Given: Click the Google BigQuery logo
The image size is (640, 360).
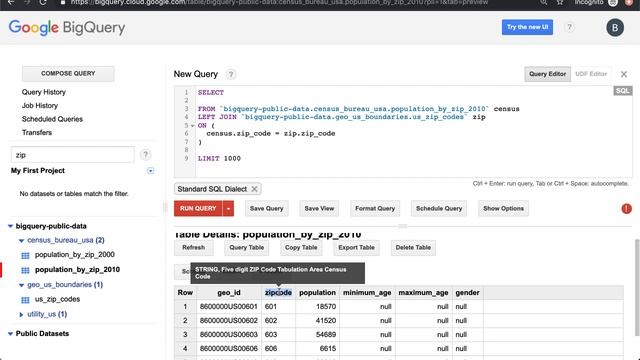Looking at the screenshot, I should tap(67, 28).
